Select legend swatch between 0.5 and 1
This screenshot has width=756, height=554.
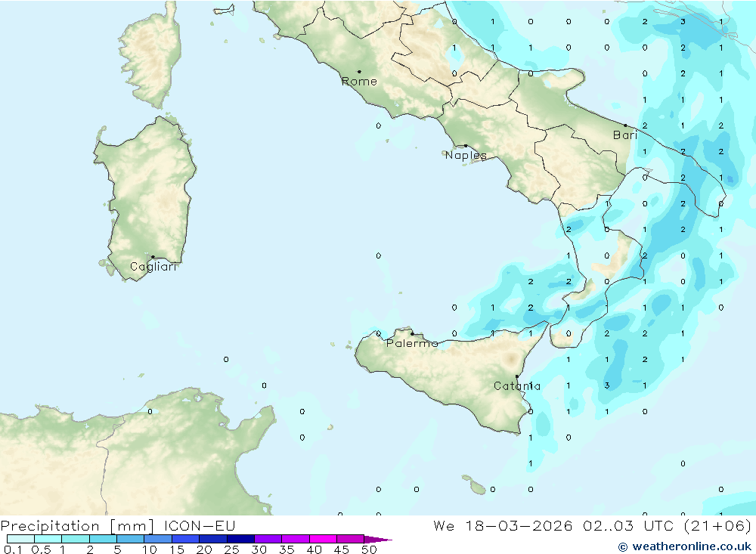coord(48,539)
